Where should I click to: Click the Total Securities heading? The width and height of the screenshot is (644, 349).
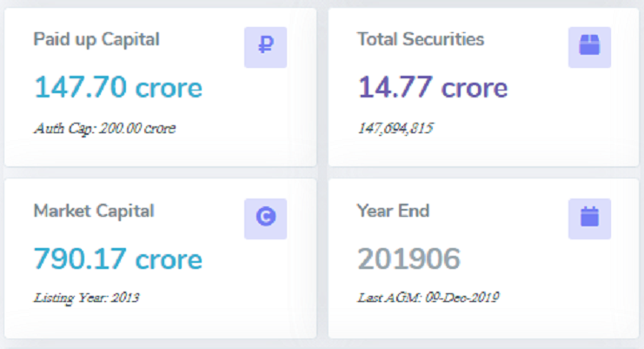click(421, 39)
